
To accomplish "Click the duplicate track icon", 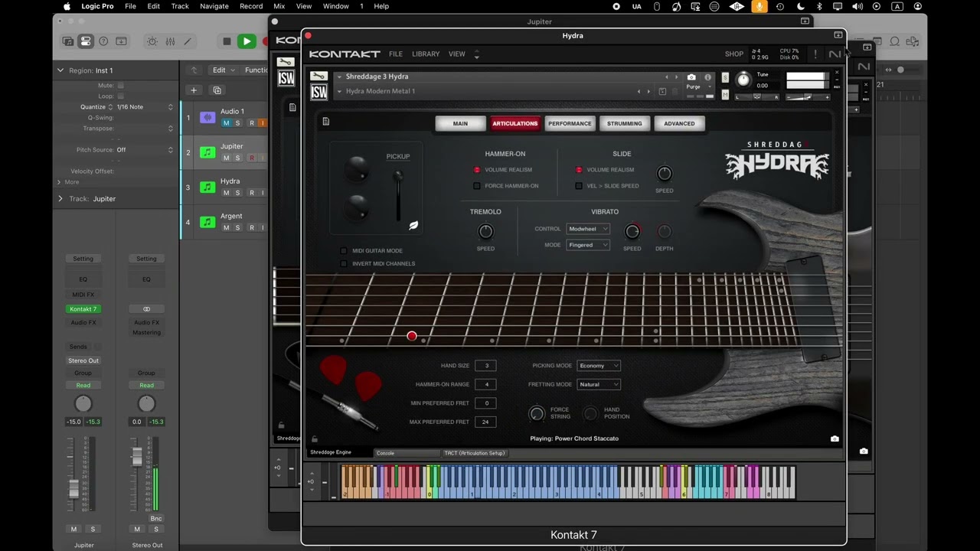I will [217, 90].
